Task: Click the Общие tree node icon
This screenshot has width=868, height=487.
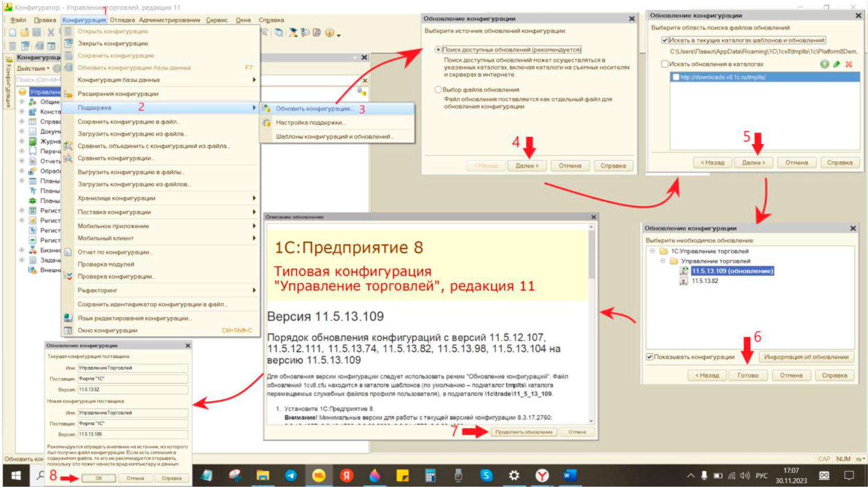Action: [x=33, y=102]
